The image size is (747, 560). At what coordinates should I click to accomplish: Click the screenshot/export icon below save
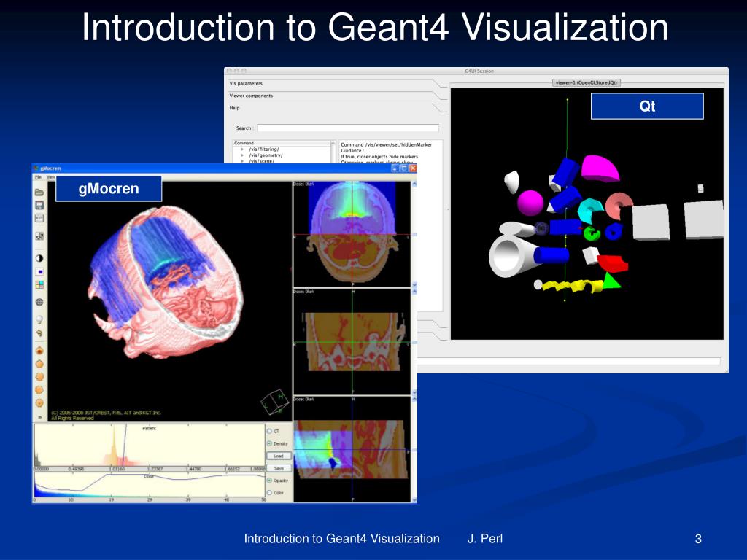(x=39, y=218)
